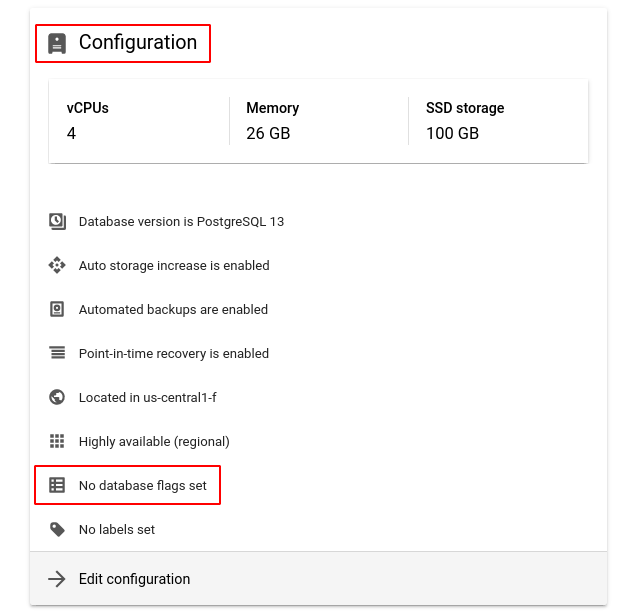Click the Edit configuration arrow icon
Viewport: 624px width, 614px height.
click(57, 579)
